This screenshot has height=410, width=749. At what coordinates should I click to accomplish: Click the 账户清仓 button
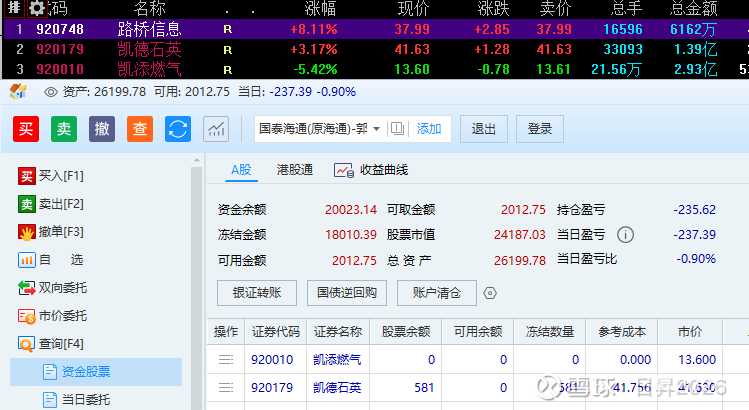coord(437,293)
